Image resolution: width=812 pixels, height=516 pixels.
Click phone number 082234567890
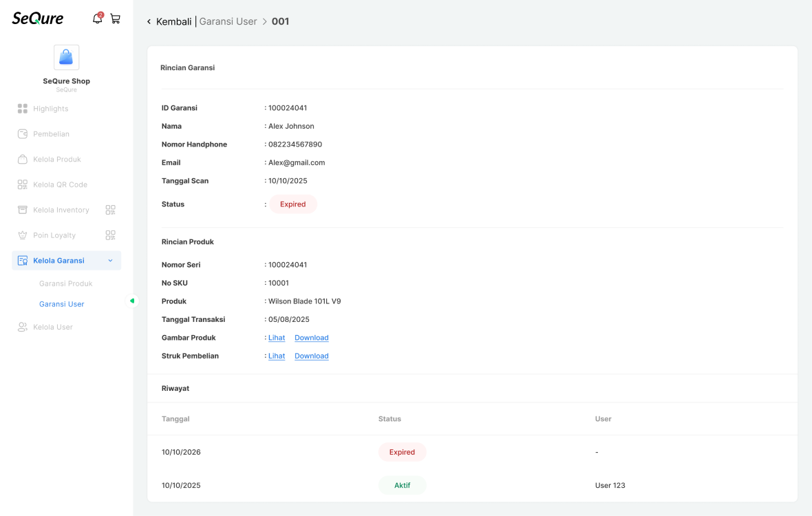pyautogui.click(x=295, y=144)
